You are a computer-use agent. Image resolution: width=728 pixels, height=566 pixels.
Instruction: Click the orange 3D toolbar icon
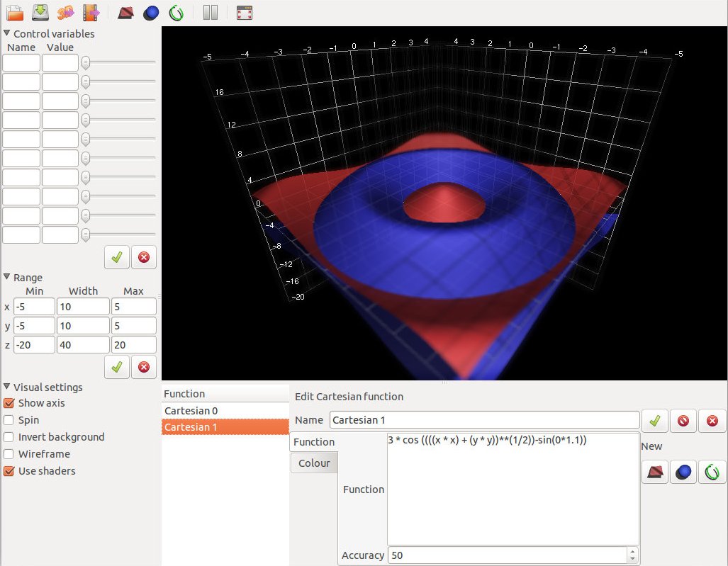pos(66,13)
